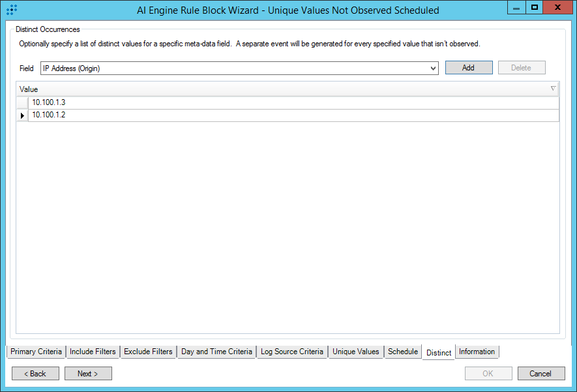Switch to the Primary Criteria tab
Image resolution: width=577 pixels, height=392 pixels.
coord(37,352)
